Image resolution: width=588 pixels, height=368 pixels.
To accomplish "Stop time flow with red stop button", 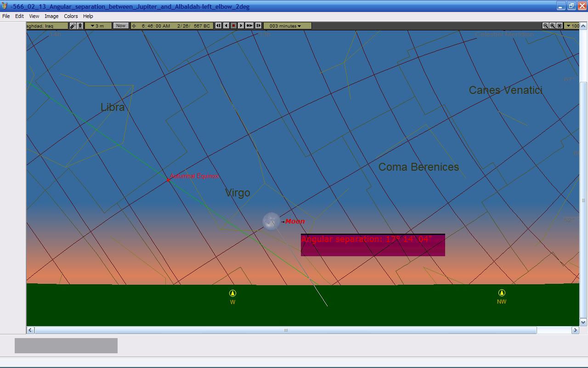I will click(233, 26).
